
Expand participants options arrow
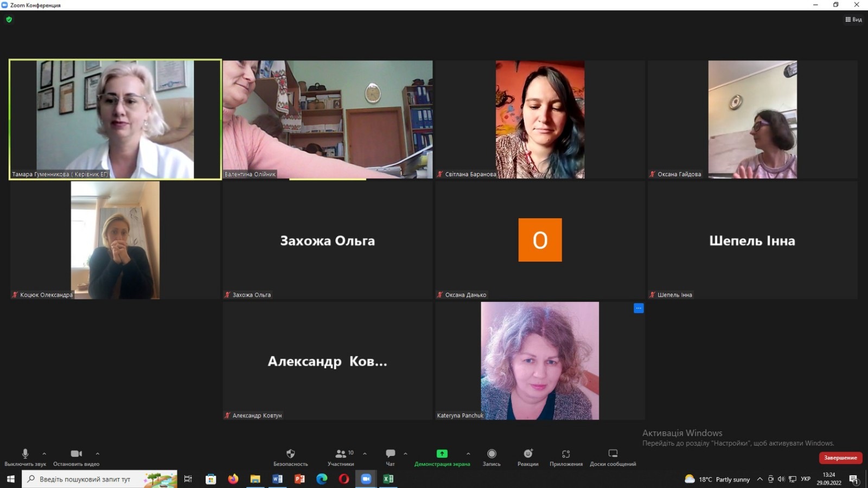pos(365,453)
